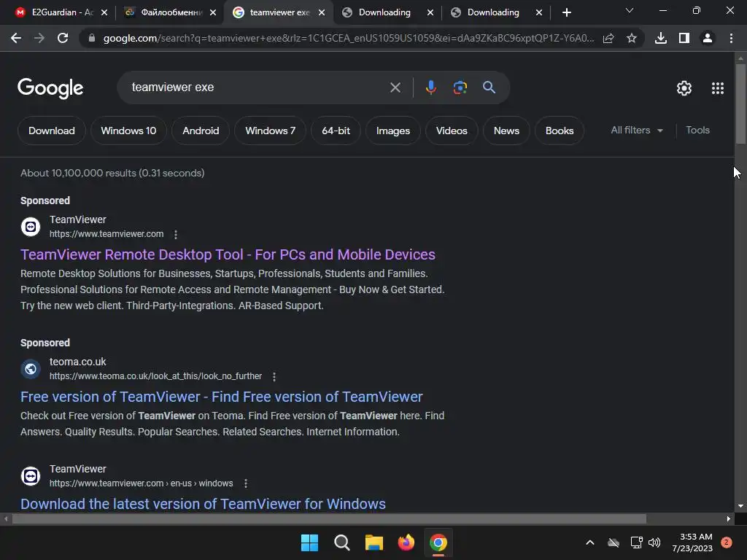This screenshot has width=747, height=560.
Task: Launch Firefox from the taskbar
Action: pos(406,542)
